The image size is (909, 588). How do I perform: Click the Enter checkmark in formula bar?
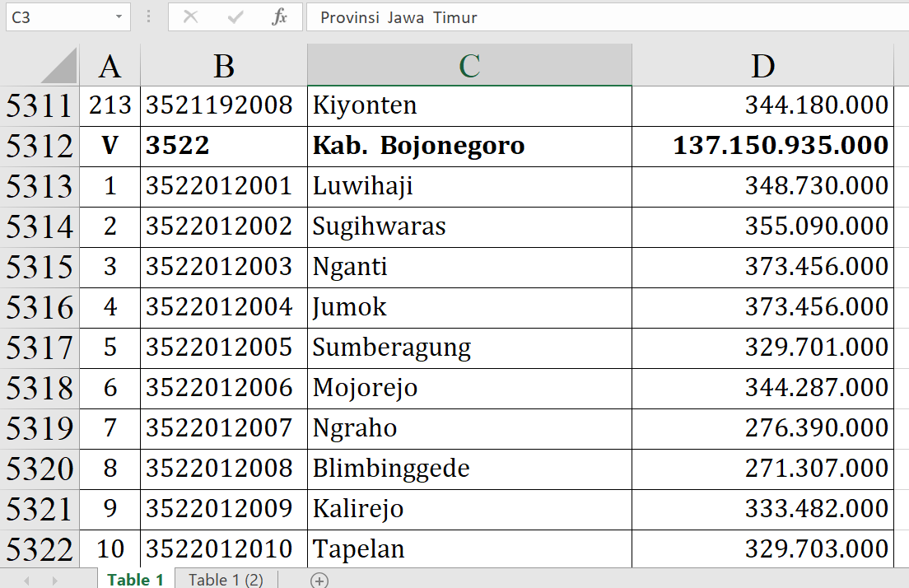(x=235, y=17)
